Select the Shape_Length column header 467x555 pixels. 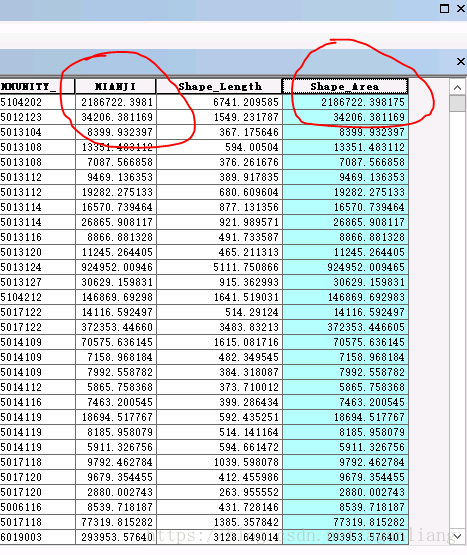pos(220,86)
